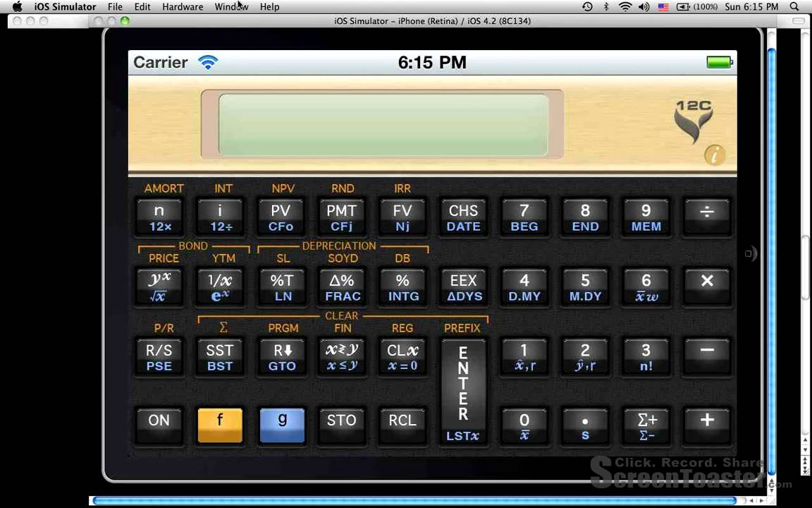812x508 pixels.
Task: Open the Help menu
Action: (270, 7)
